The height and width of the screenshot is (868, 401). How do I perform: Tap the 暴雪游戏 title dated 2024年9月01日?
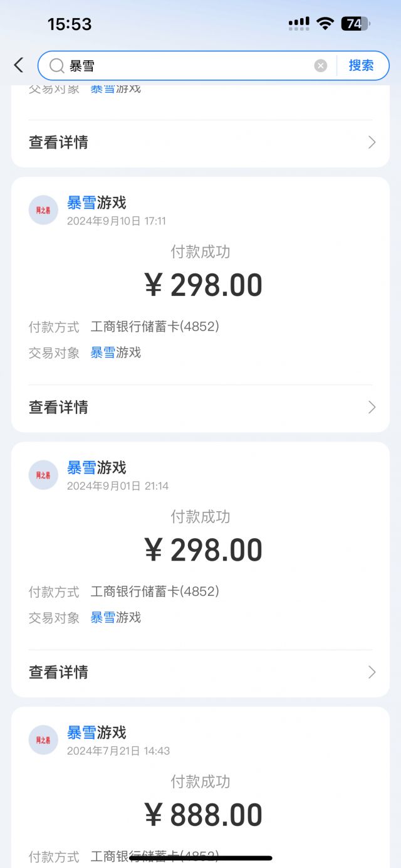click(x=96, y=468)
